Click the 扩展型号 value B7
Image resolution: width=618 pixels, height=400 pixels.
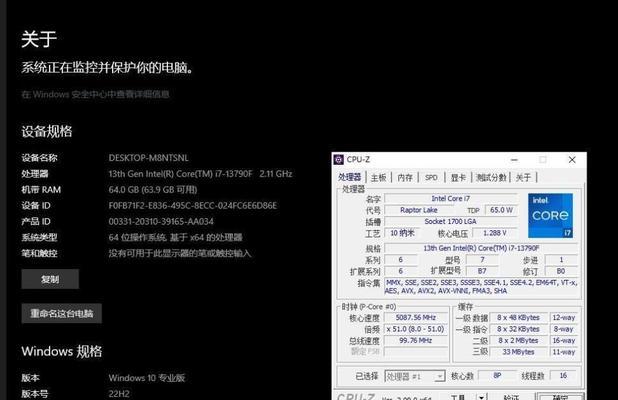pos(482,271)
